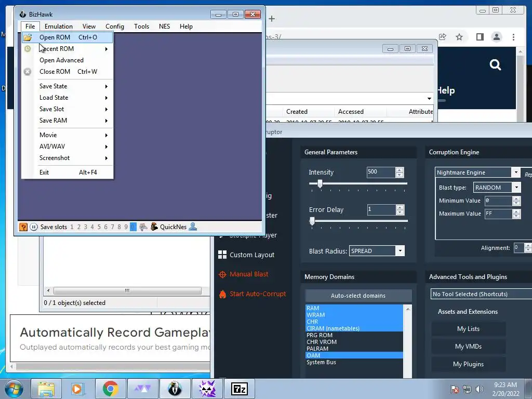Screen dimensions: 532x399
Task: Click the Error Delay slider handle
Action: 312,221
